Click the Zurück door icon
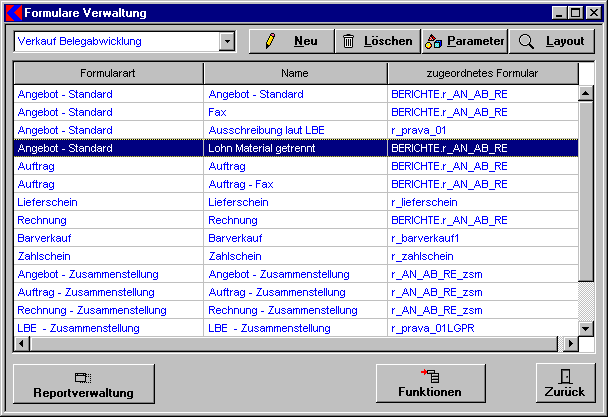The height and width of the screenshot is (417, 608). click(x=566, y=376)
